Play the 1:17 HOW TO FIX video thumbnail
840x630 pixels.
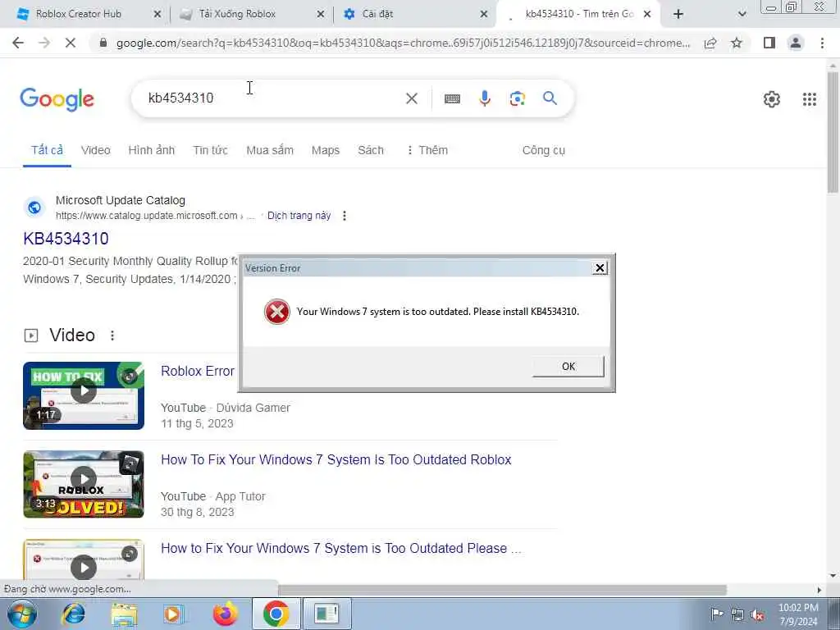click(84, 396)
